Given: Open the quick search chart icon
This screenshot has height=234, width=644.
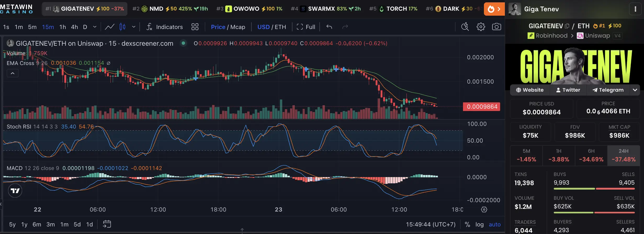Looking at the screenshot, I should (465, 27).
